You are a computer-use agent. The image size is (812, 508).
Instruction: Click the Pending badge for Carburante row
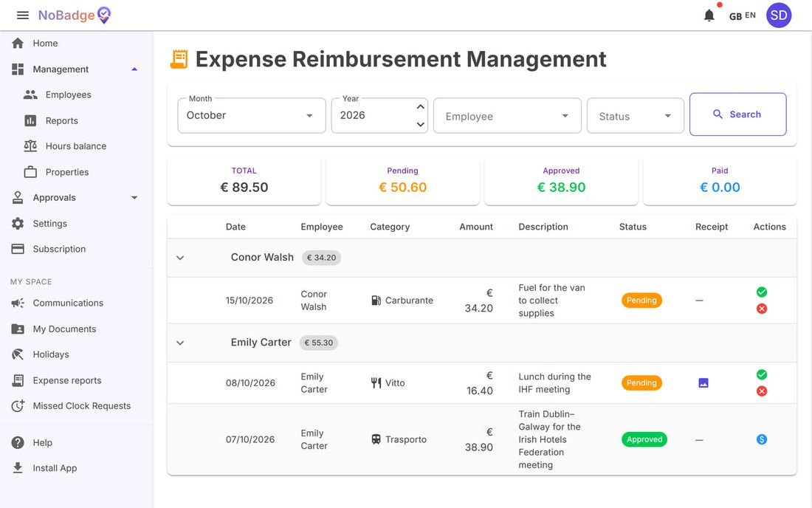(x=641, y=301)
